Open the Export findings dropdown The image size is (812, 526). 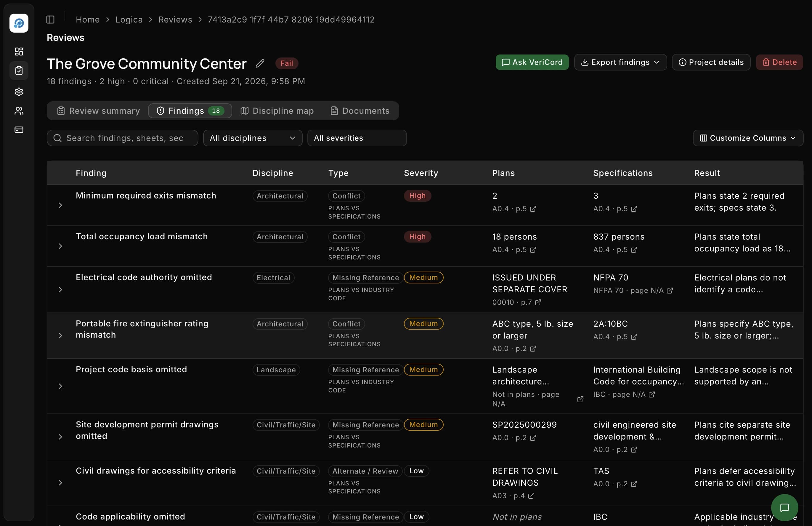point(620,62)
